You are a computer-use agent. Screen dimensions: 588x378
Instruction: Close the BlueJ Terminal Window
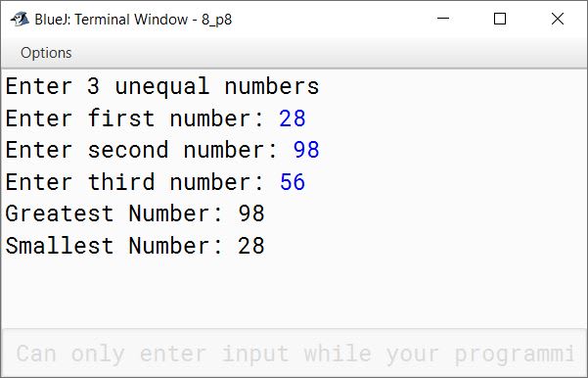[558, 19]
